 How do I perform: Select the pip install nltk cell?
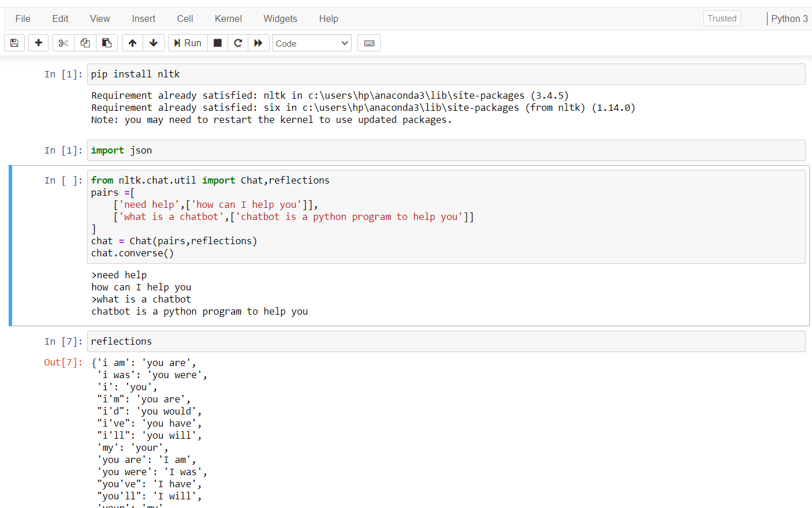point(446,74)
